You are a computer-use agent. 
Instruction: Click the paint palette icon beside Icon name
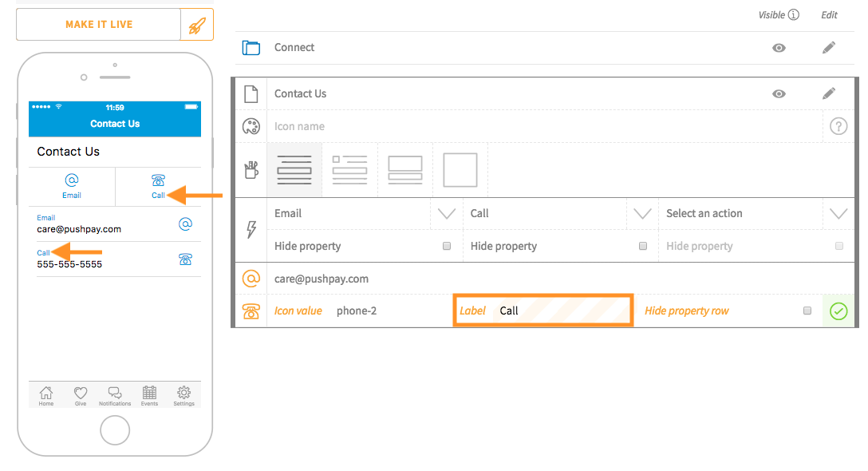pyautogui.click(x=250, y=125)
